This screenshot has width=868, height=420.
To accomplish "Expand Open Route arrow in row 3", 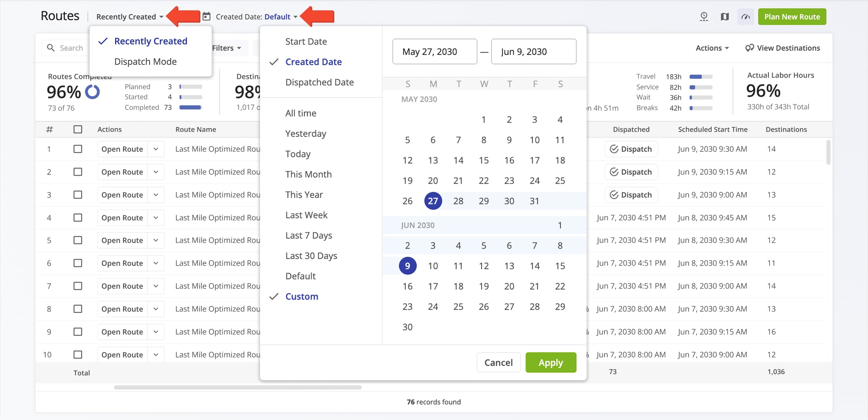I will point(156,195).
